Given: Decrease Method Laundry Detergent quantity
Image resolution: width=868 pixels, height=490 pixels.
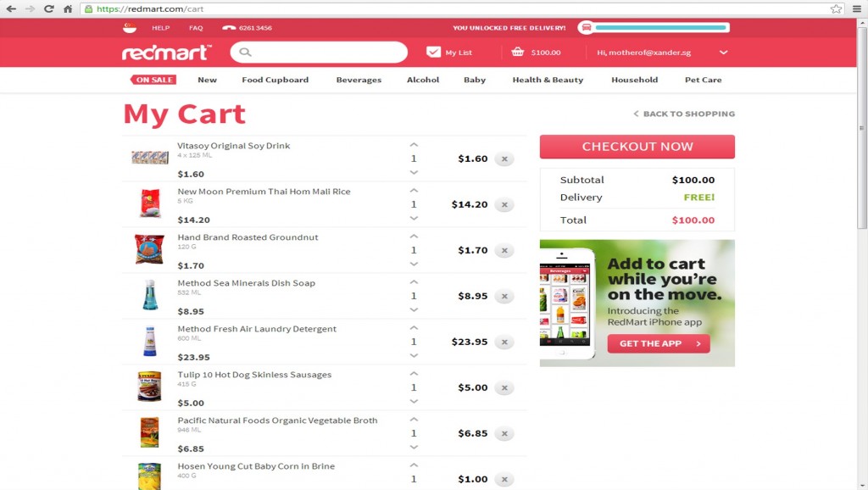Looking at the screenshot, I should pos(414,356).
